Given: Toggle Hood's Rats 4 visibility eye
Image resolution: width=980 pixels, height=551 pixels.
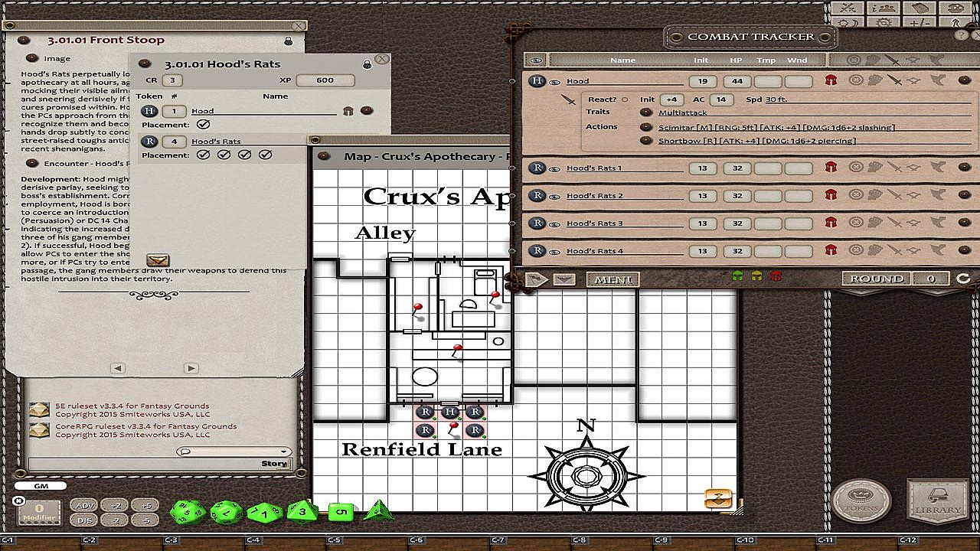Looking at the screenshot, I should (555, 252).
